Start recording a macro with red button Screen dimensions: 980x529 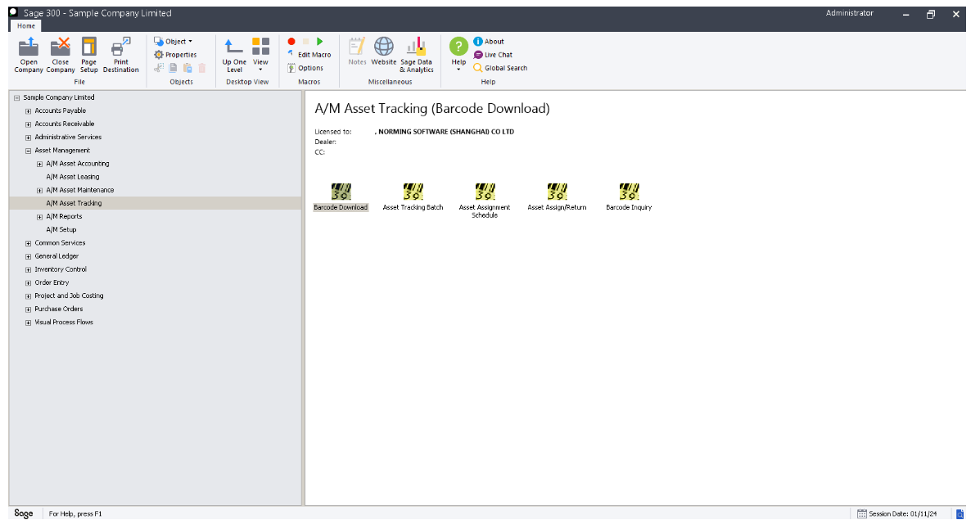point(291,41)
